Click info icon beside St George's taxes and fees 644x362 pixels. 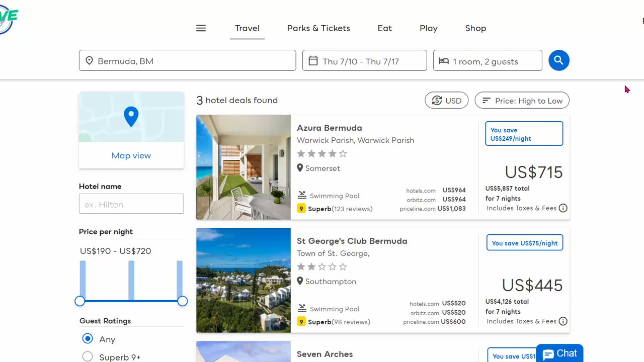coord(563,321)
